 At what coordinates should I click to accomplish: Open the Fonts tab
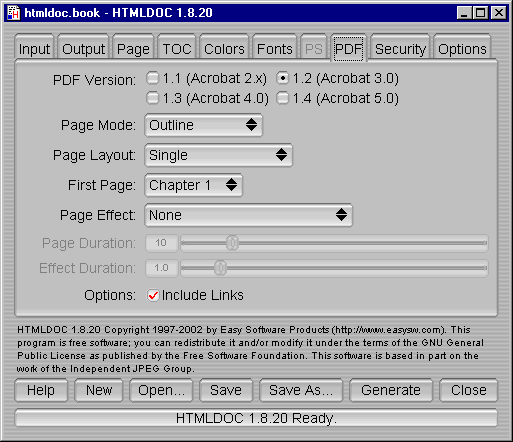point(275,49)
